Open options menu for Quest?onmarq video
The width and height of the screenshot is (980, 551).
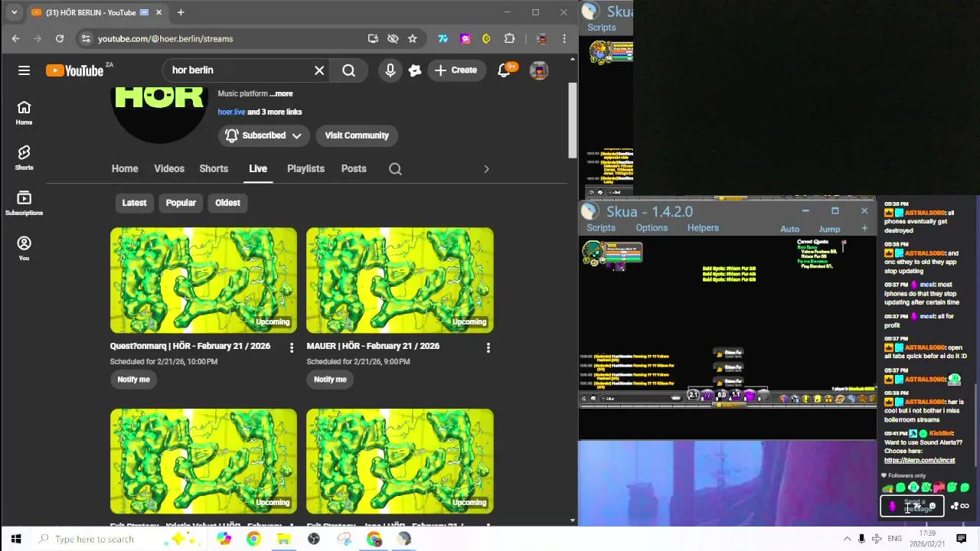pos(291,347)
